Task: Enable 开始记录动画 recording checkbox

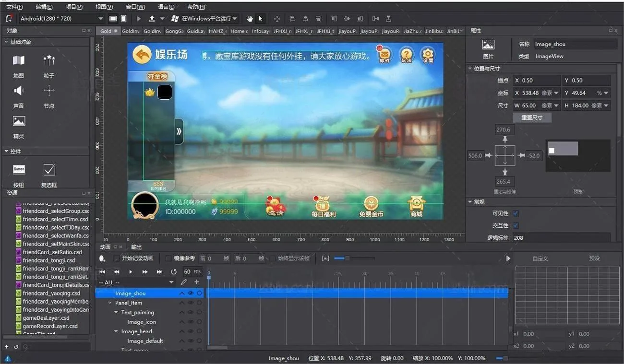Action: [x=117, y=258]
